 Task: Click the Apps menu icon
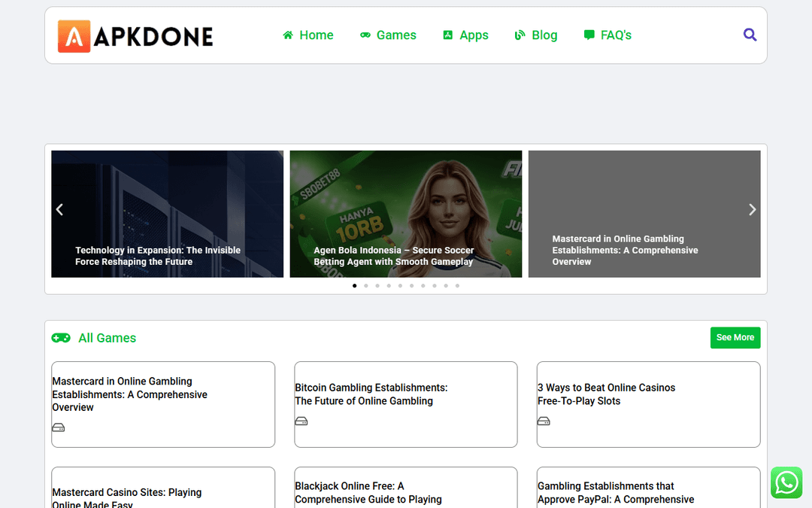pos(448,35)
